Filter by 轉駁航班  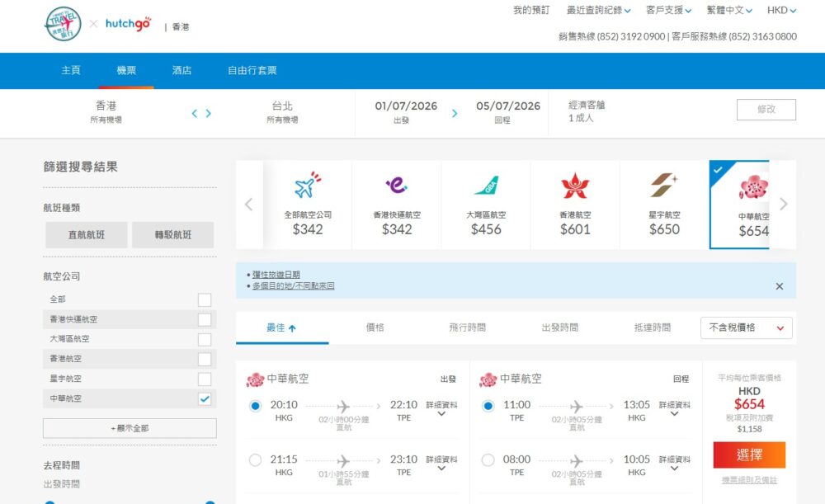[172, 234]
